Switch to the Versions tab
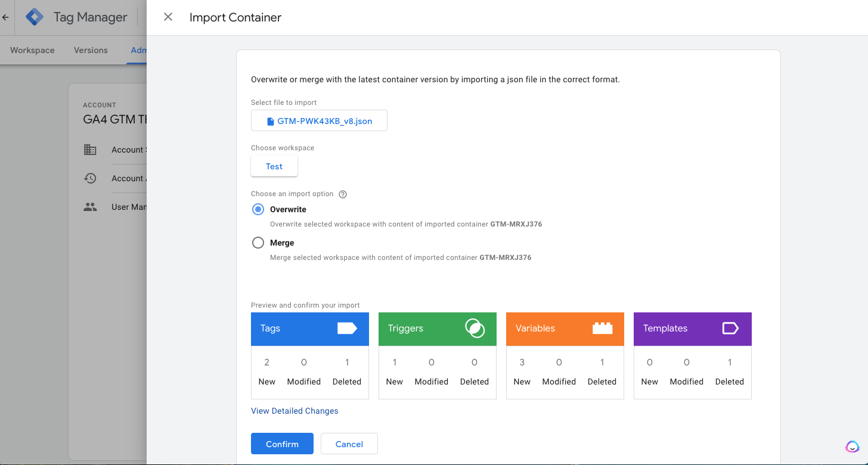This screenshot has height=465, width=868. 91,50
